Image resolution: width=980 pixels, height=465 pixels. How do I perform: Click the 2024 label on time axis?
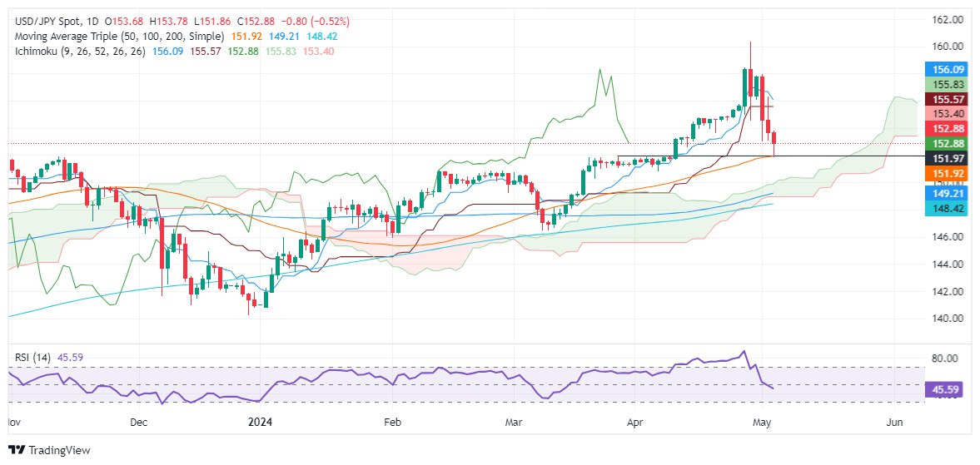pos(261,423)
